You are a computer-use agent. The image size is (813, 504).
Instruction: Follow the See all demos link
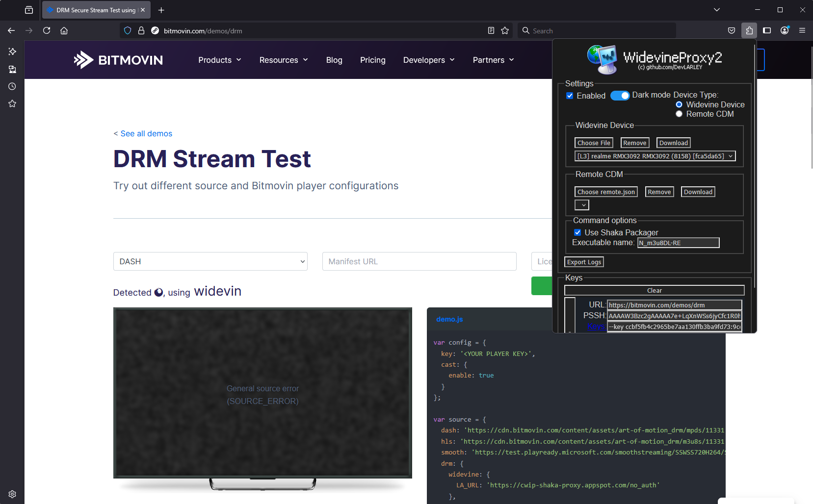146,133
